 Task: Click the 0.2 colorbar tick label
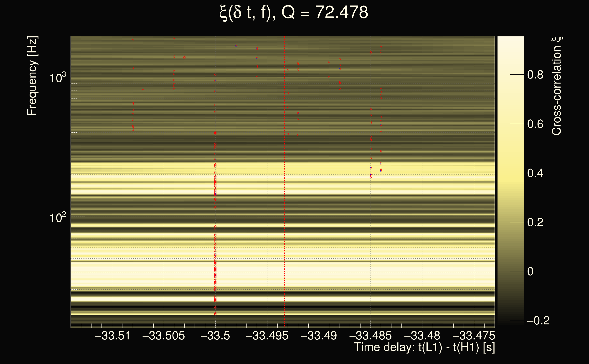click(x=535, y=222)
